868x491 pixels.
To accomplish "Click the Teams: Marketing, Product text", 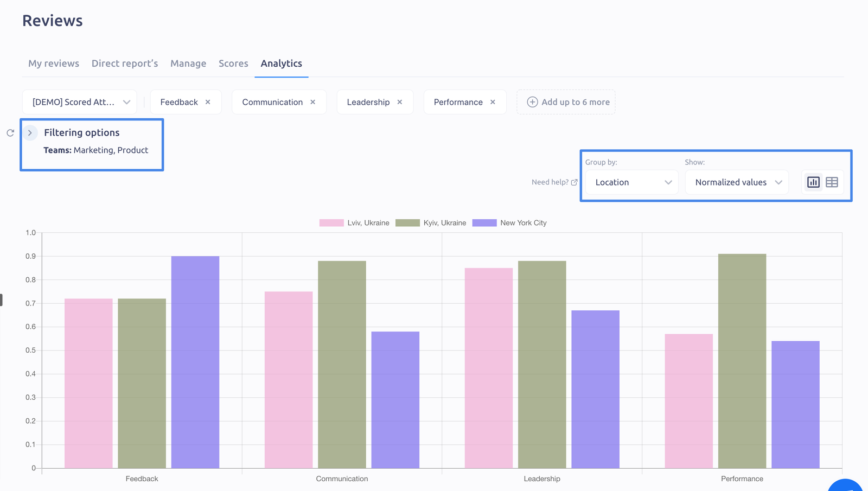I will tap(96, 150).
